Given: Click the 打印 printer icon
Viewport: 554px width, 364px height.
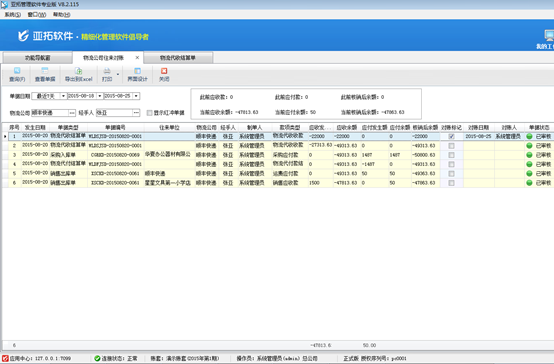Looking at the screenshot, I should [107, 71].
